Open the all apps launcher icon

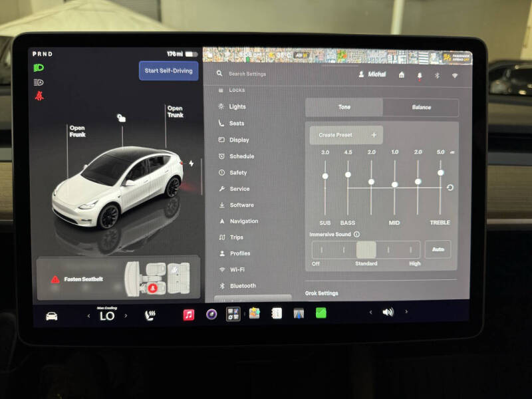pyautogui.click(x=233, y=314)
